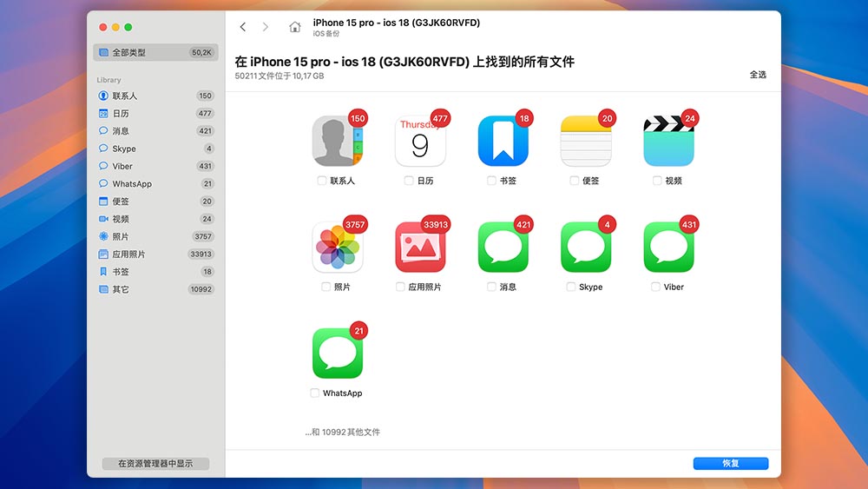Click the iPhone 15 pro device title
This screenshot has height=489, width=868.
click(x=397, y=23)
